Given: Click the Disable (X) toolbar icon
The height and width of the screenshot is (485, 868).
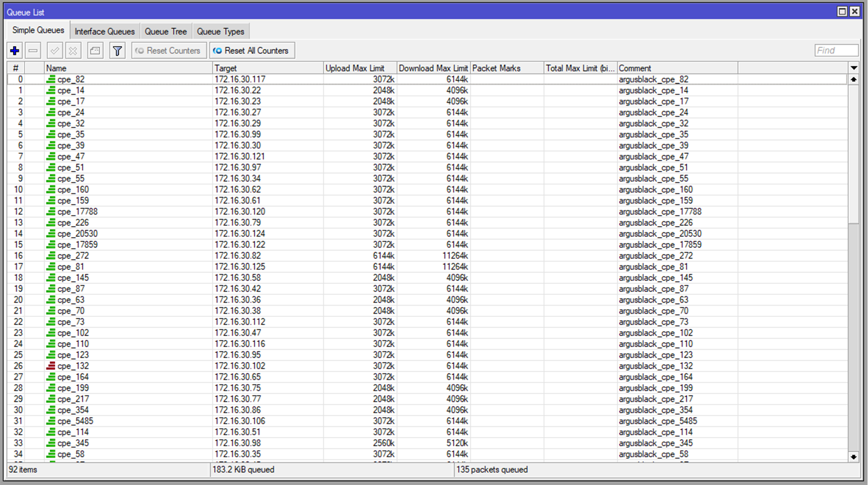Looking at the screenshot, I should click(x=73, y=51).
